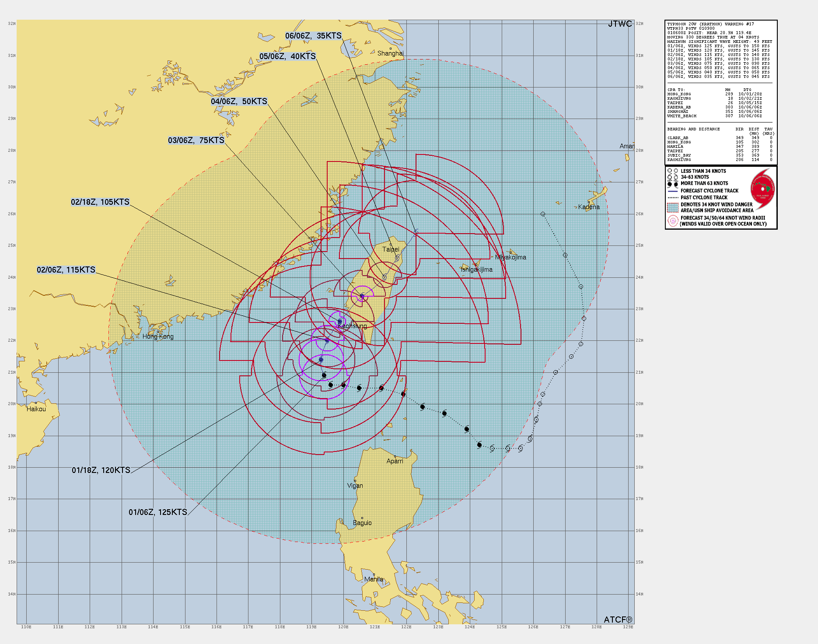The width and height of the screenshot is (818, 644).
Task: Click the "01/18Z, 120KTS" forecast label
Action: (101, 470)
